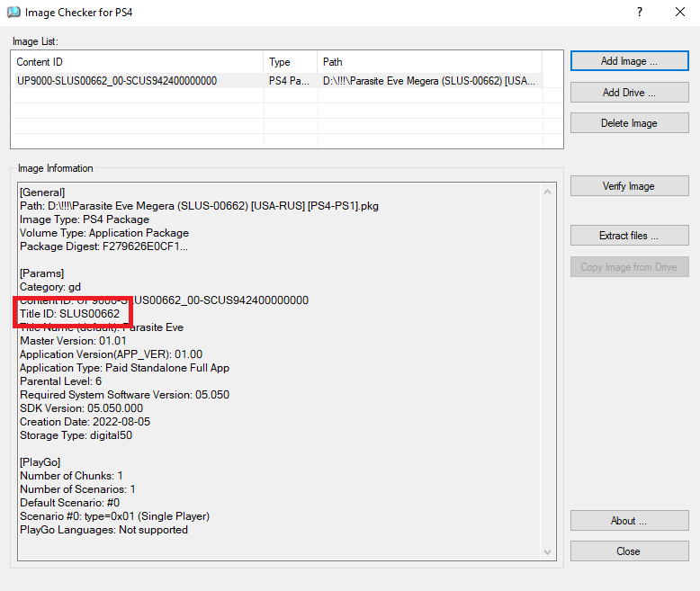Click Delete Image button
The height and width of the screenshot is (591, 700).
(x=630, y=123)
